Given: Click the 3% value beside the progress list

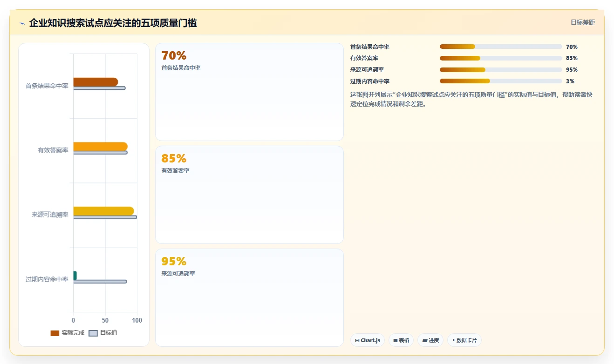Looking at the screenshot, I should click(570, 81).
